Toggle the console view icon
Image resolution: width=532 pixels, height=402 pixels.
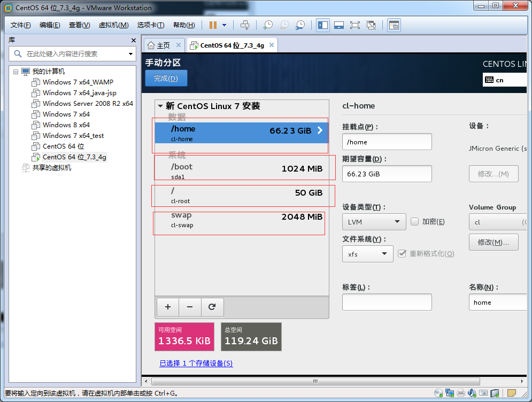point(394,25)
